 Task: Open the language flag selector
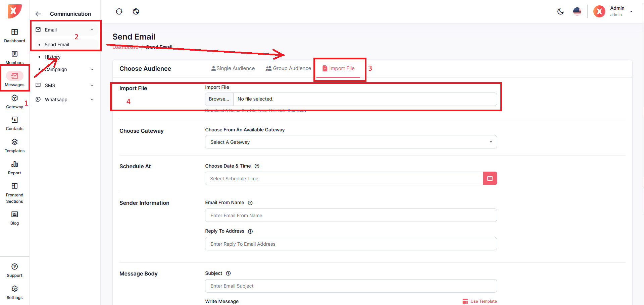(x=577, y=12)
